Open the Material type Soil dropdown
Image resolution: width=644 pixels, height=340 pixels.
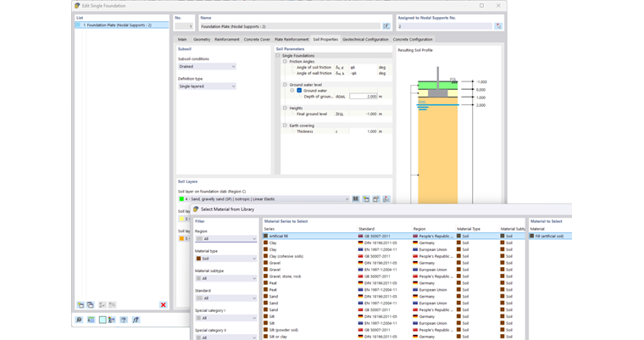click(226, 259)
